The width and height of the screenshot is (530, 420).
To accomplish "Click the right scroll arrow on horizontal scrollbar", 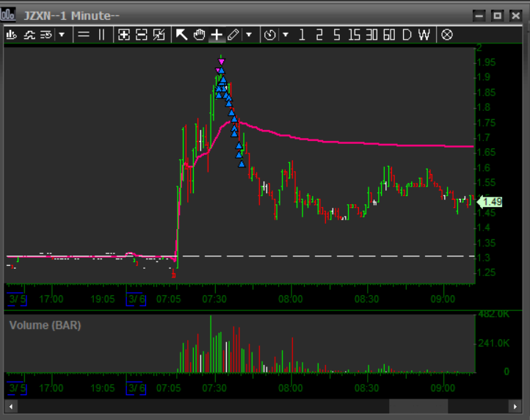I will point(515,407).
